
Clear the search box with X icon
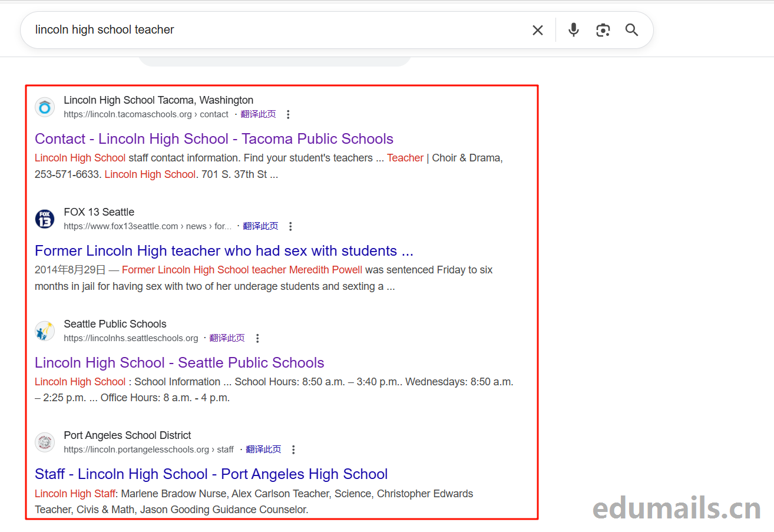tap(537, 30)
